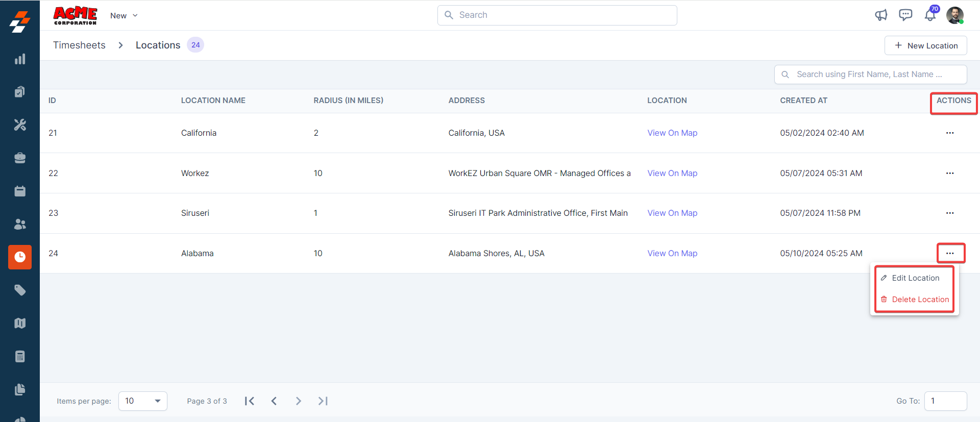The height and width of the screenshot is (422, 980).
Task: Go back to Timesheets breadcrumb
Action: [x=79, y=45]
